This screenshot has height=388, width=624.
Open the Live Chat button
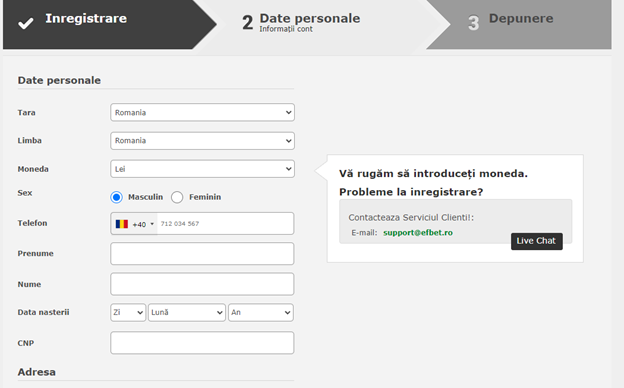tap(536, 241)
